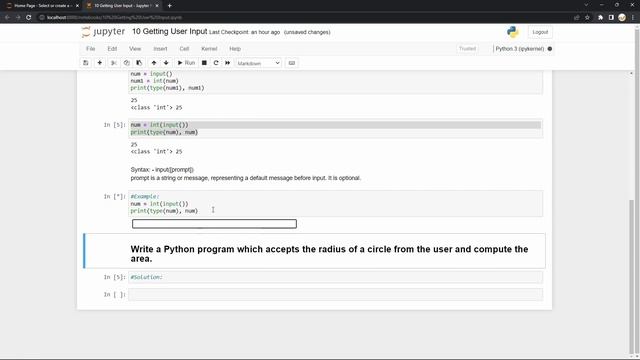640x360 pixels.
Task: Move the selected cell up with the arrow
Action: pyautogui.click(x=154, y=63)
